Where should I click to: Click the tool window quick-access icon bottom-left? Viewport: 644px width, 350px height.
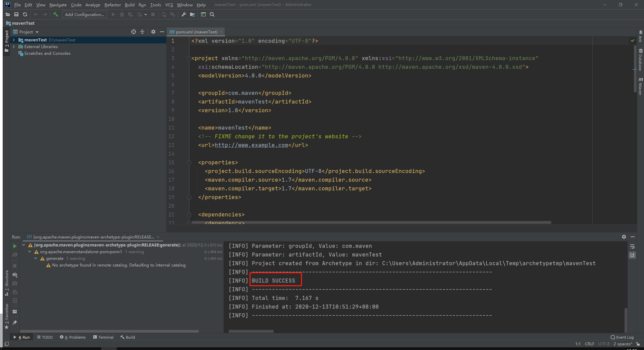tap(7, 344)
